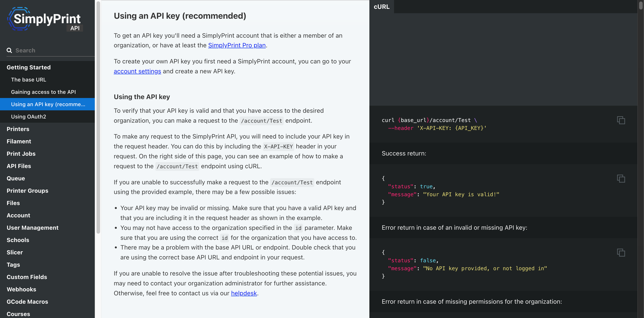Expand the Files section
The width and height of the screenshot is (644, 318).
(47, 203)
